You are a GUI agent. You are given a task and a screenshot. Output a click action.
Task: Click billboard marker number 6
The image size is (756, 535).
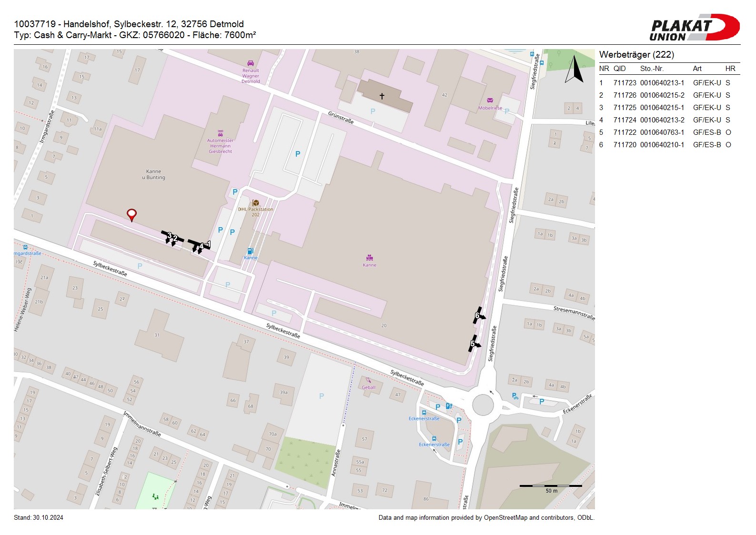point(478,315)
